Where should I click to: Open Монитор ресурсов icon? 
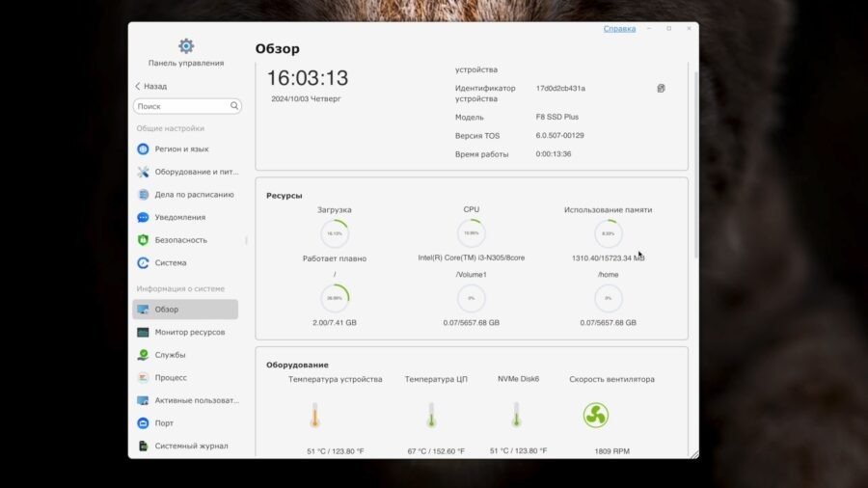coord(143,332)
